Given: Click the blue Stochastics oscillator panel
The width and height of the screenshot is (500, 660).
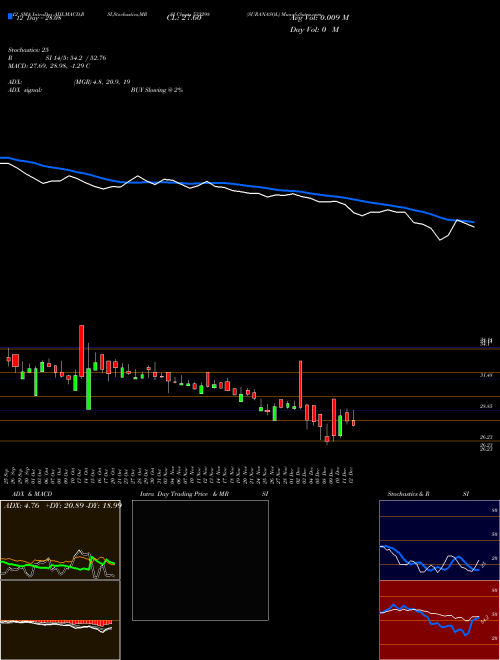Looking at the screenshot, I should [x=439, y=540].
